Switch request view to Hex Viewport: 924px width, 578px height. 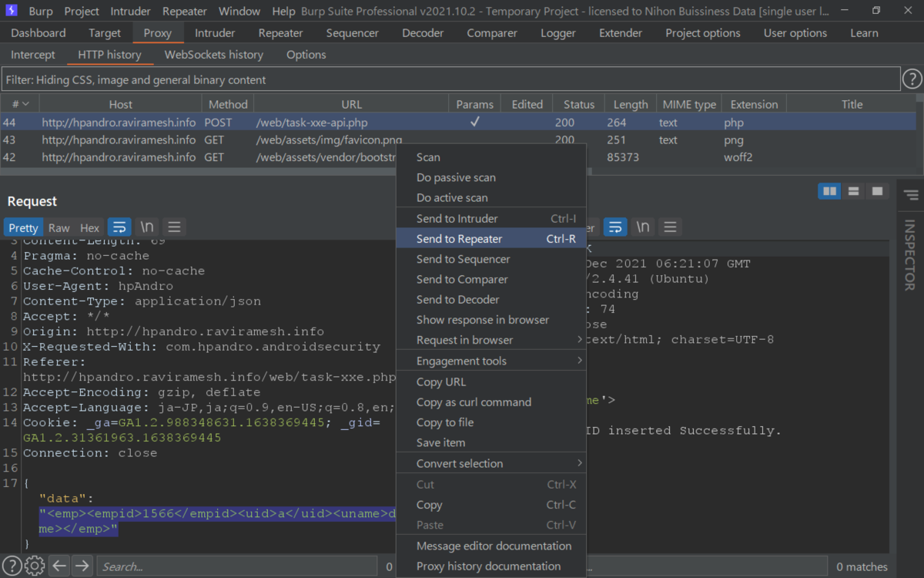[x=90, y=227]
